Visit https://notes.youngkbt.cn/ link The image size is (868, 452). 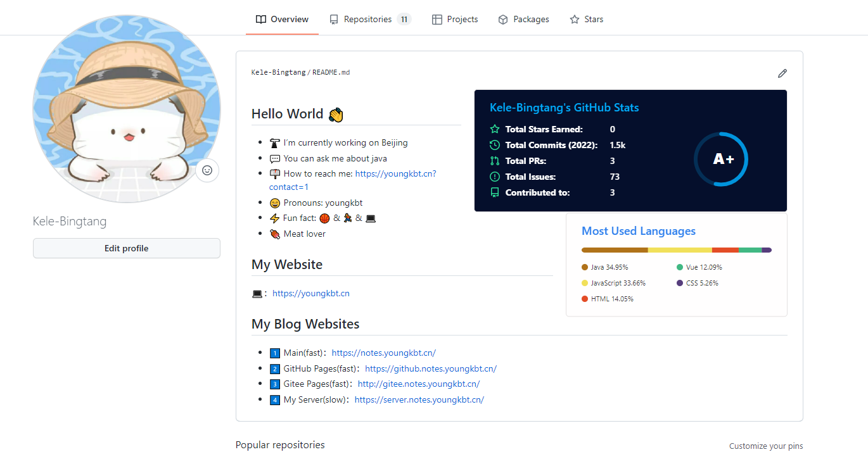pyautogui.click(x=384, y=353)
